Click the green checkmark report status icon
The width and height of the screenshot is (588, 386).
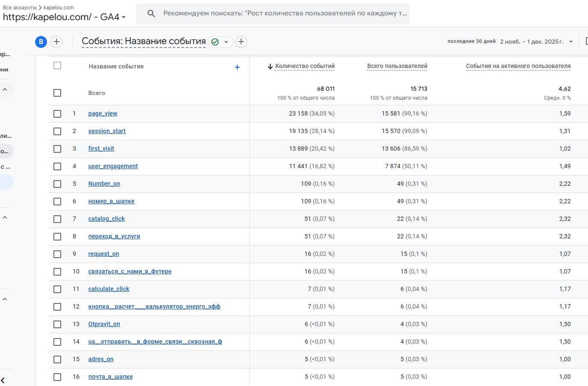[x=215, y=42]
